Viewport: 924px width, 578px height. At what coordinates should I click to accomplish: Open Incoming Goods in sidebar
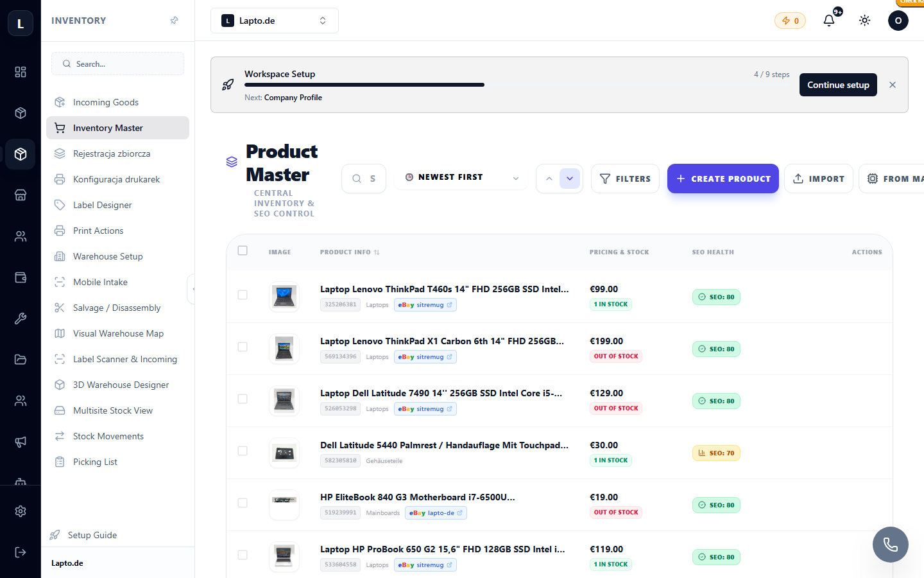(x=117, y=102)
